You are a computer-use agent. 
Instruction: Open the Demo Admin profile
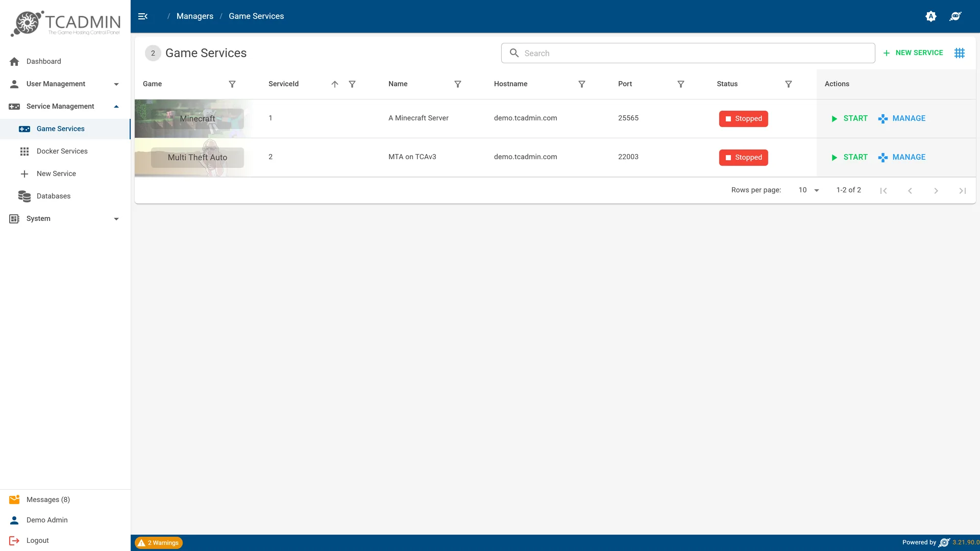click(x=65, y=520)
